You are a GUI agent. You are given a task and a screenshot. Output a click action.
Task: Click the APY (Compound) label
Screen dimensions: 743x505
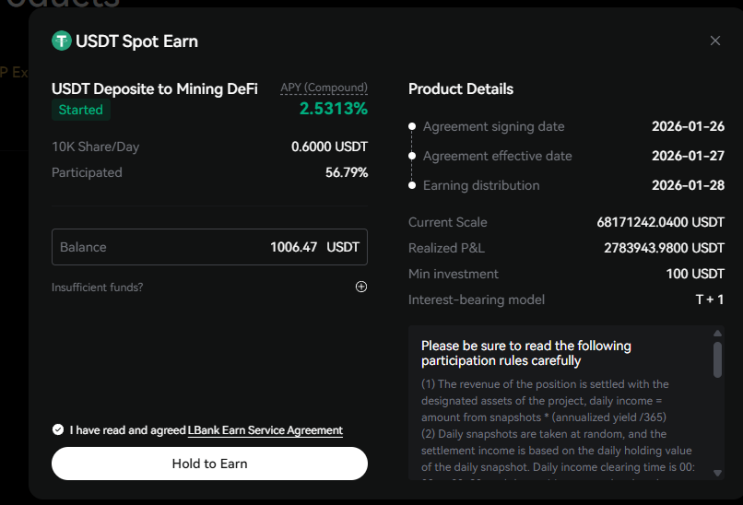pyautogui.click(x=324, y=88)
